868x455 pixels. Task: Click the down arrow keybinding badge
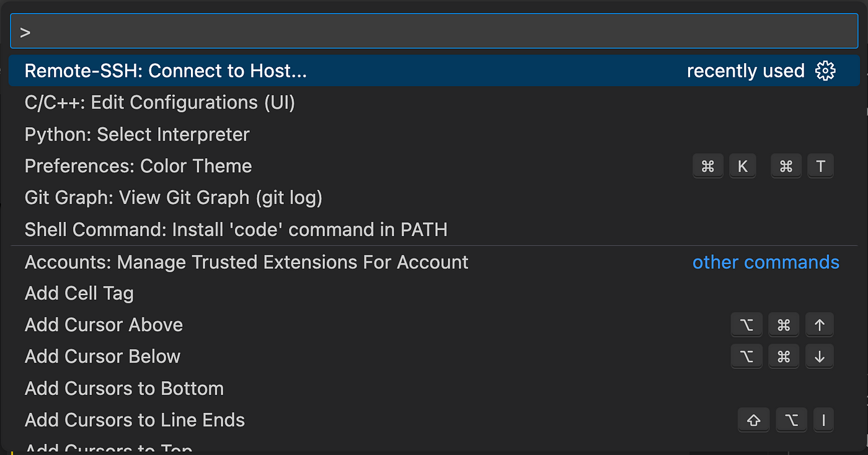pos(820,356)
